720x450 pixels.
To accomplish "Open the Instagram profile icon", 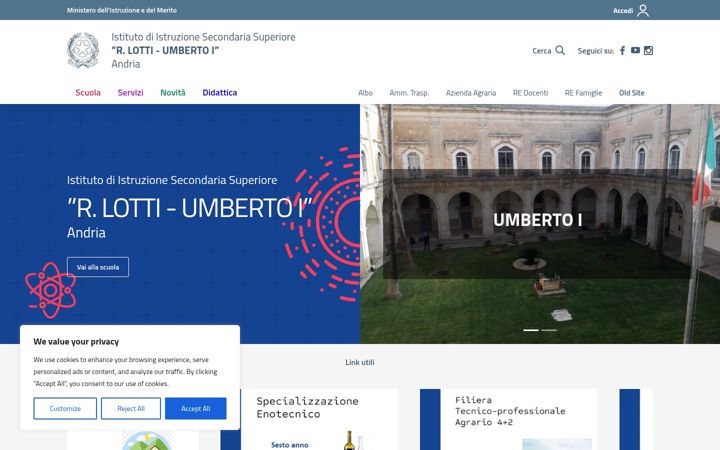I will click(x=648, y=51).
